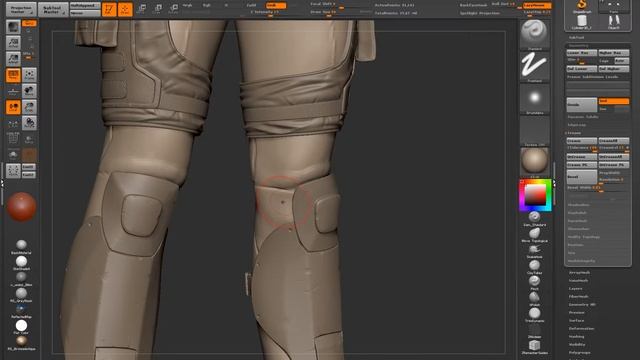Activate the Move transform mode icon
This screenshot has width=640, height=360.
141,9
